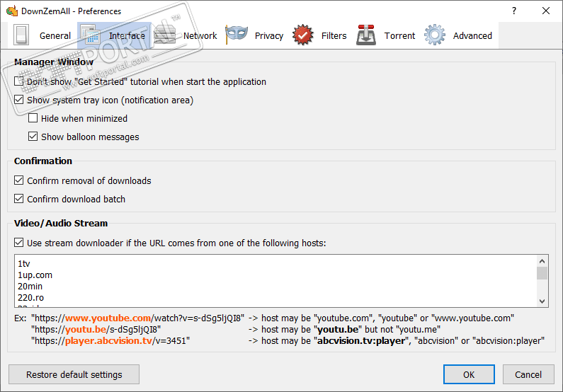Click the Advanced gear icon
Viewport: 563px width, 392px height.
point(434,35)
